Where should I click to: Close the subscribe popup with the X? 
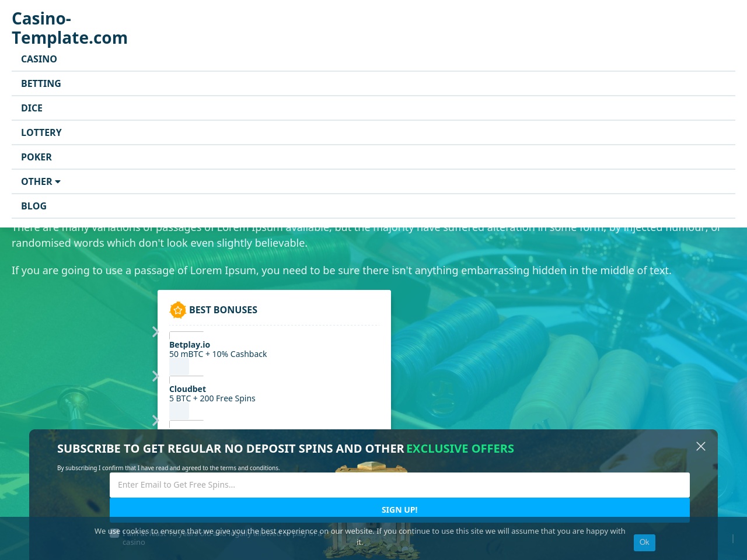pyautogui.click(x=701, y=446)
